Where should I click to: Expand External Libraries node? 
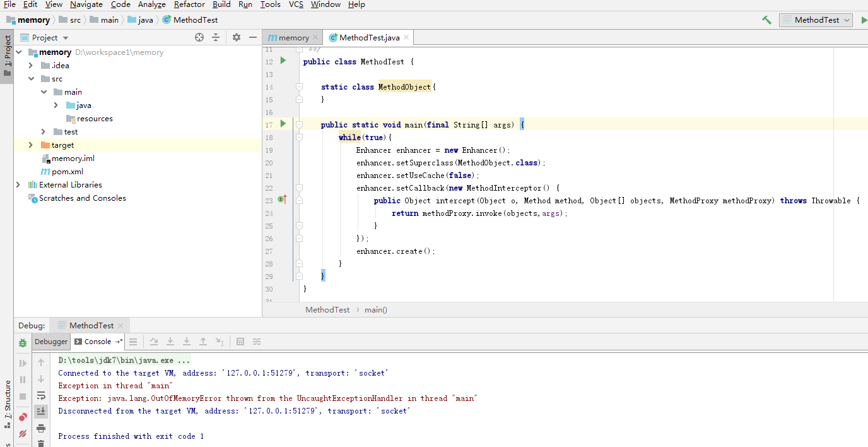coord(18,185)
